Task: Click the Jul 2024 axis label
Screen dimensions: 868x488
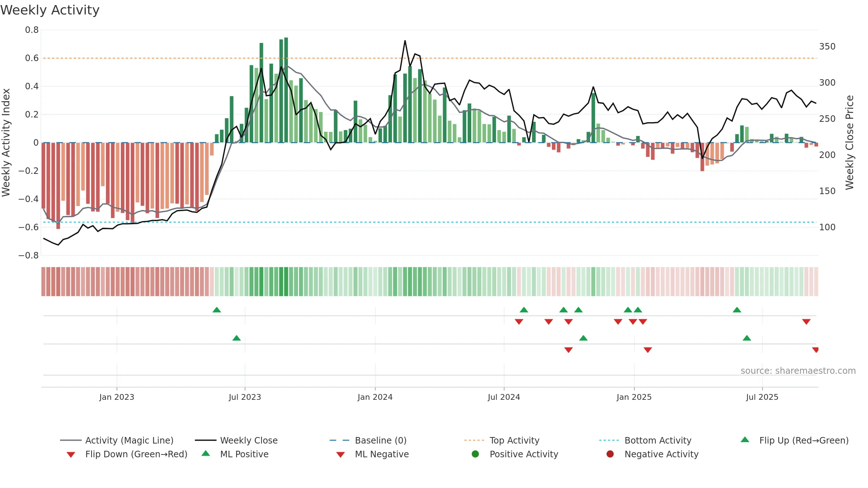Action: coord(504,397)
